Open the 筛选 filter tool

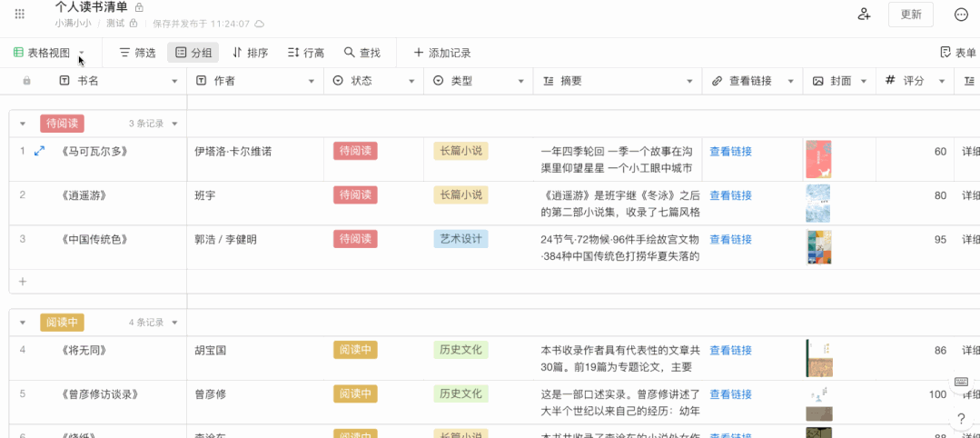pyautogui.click(x=137, y=54)
